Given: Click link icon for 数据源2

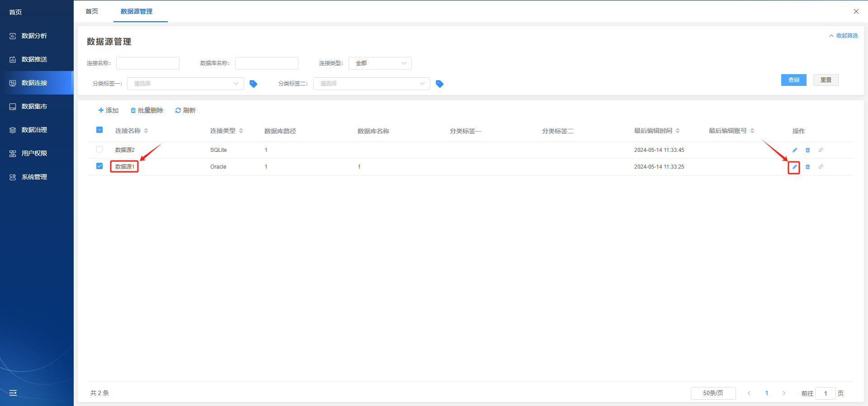Looking at the screenshot, I should tap(821, 150).
